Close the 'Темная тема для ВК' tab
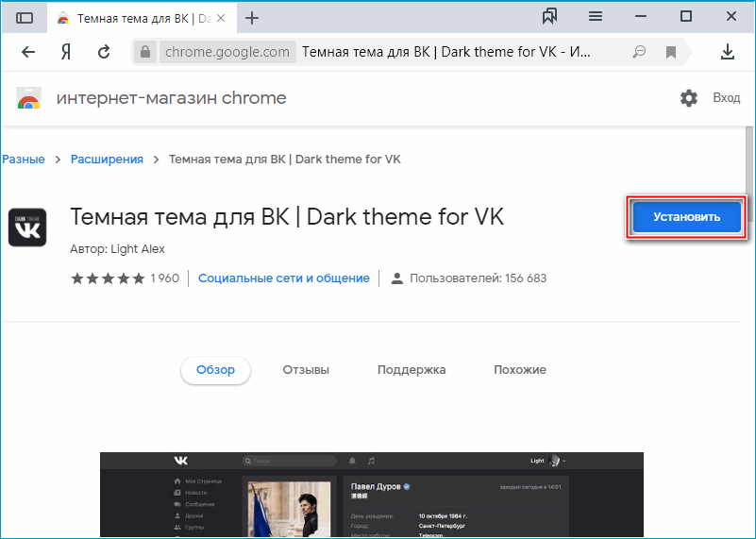756x539 pixels. [221, 18]
